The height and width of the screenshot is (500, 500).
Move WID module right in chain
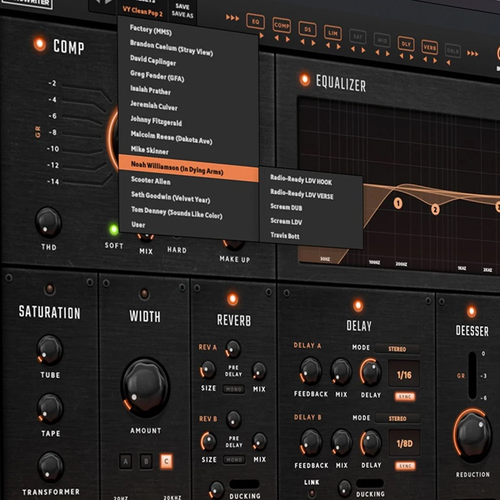[x=388, y=54]
